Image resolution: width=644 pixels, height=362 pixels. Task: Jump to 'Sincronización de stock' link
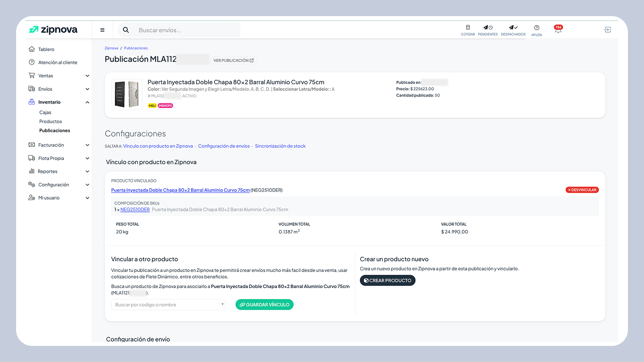tap(280, 146)
